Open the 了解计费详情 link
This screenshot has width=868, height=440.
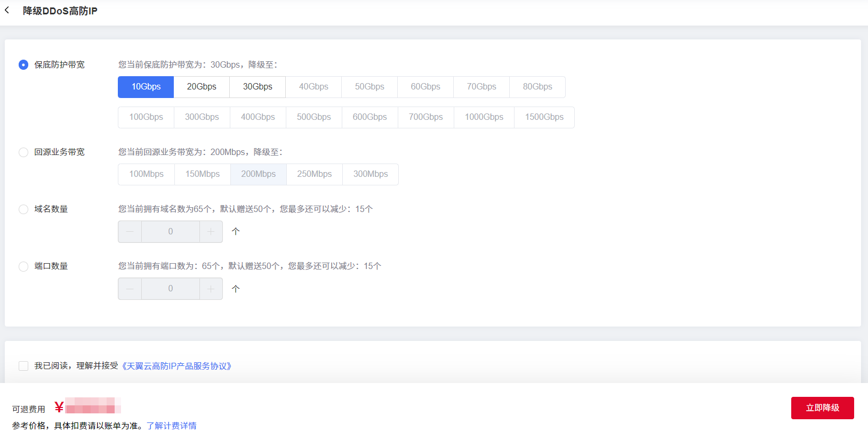pos(172,426)
